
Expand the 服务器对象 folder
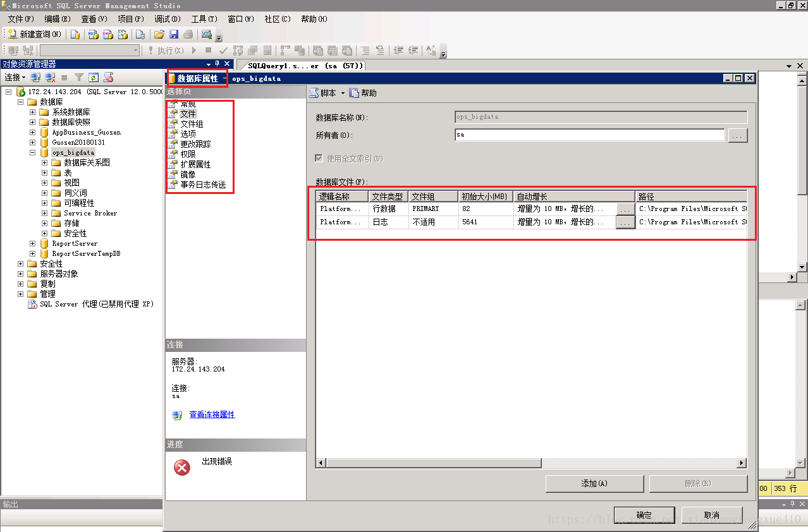click(x=21, y=274)
